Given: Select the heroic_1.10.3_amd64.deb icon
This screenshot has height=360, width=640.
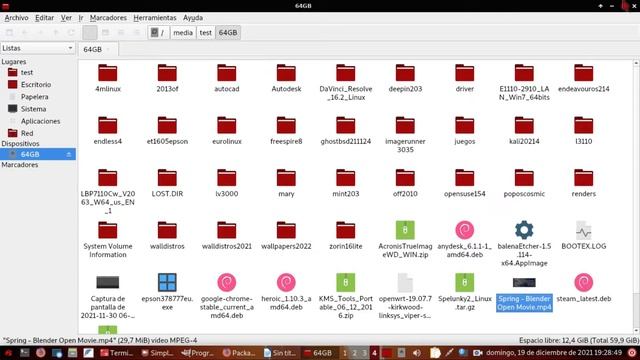Looking at the screenshot, I should (x=286, y=282).
